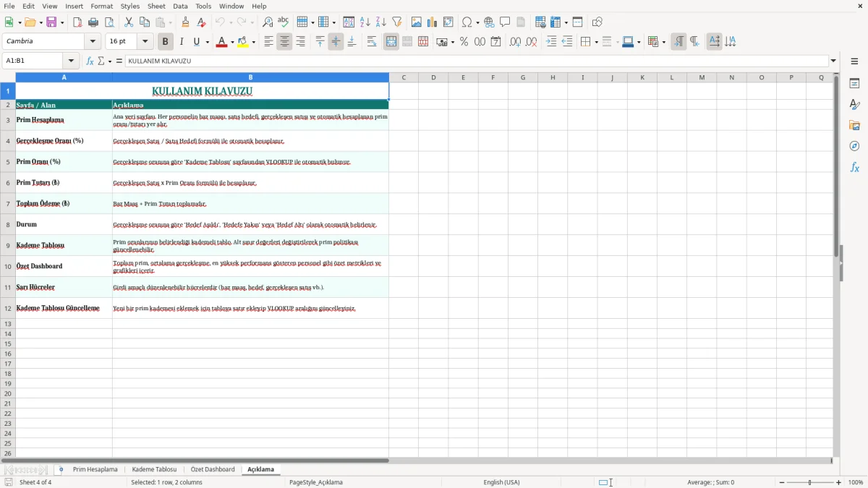868x488 pixels.
Task: Open the Font Color dropdown arrow
Action: pyautogui.click(x=232, y=42)
